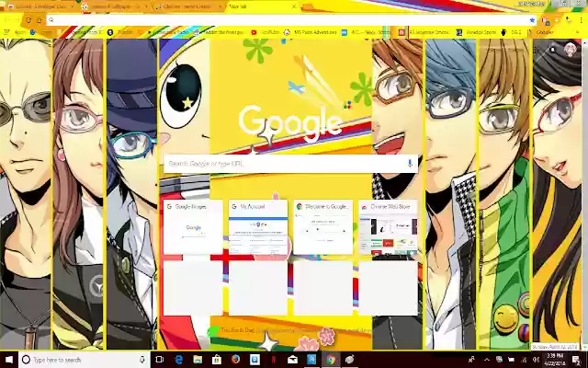The width and height of the screenshot is (588, 368).
Task: Reload the page with the refresh icon
Action: [28, 20]
